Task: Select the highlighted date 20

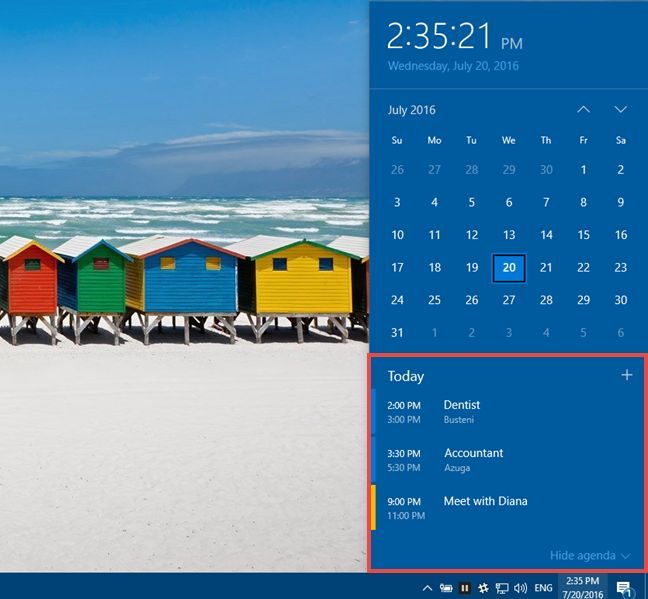Action: point(509,268)
